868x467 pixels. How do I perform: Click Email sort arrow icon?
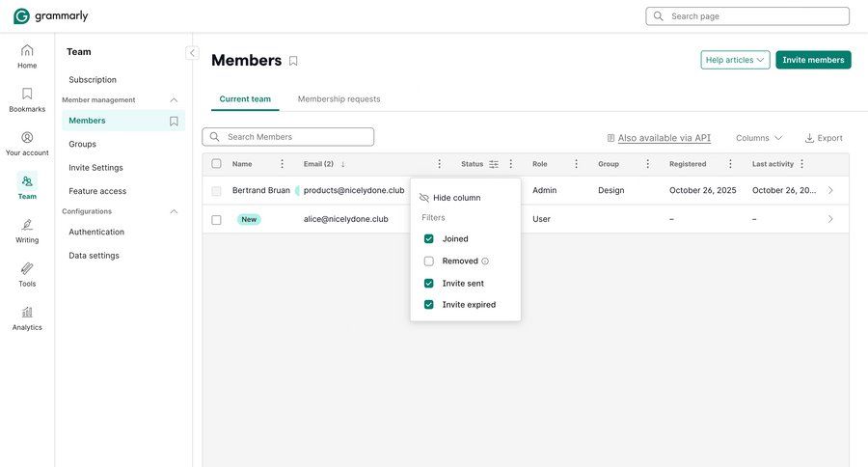click(342, 164)
